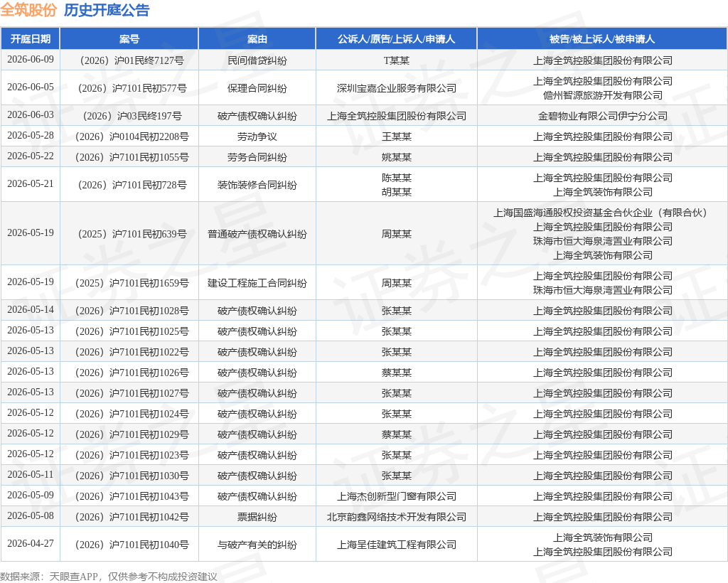Viewport: 728px width, 583px height.
Task: Click 儋州智源旅游开发有限公司 defendant
Action: [603, 95]
